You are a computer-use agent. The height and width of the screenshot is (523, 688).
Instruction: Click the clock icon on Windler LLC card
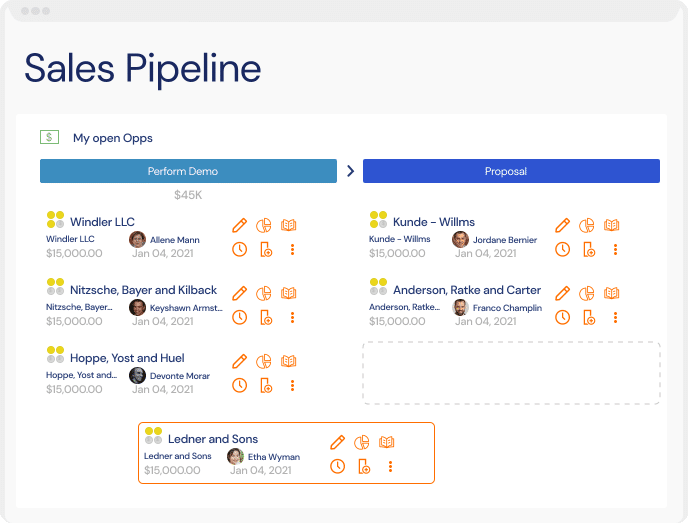[240, 249]
